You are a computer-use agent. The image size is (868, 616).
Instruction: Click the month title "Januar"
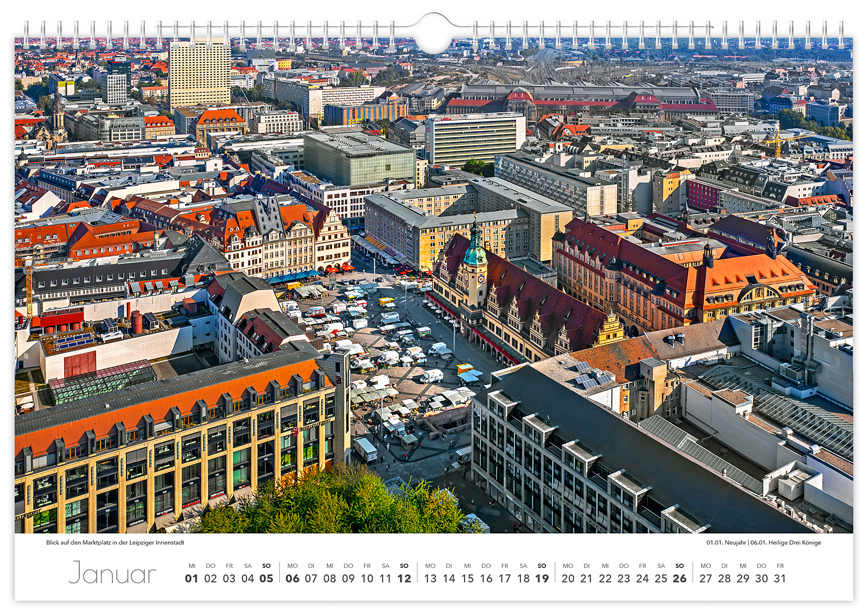point(113,573)
